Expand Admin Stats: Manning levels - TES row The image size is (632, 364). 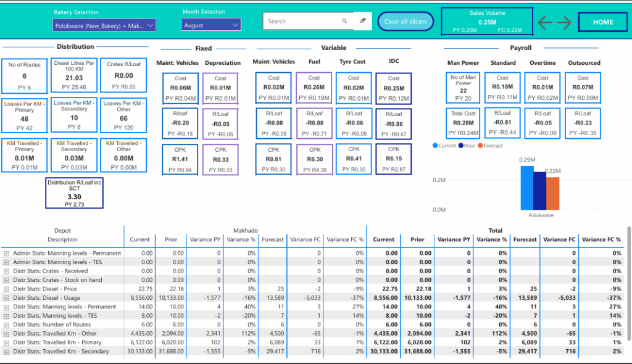(7, 263)
